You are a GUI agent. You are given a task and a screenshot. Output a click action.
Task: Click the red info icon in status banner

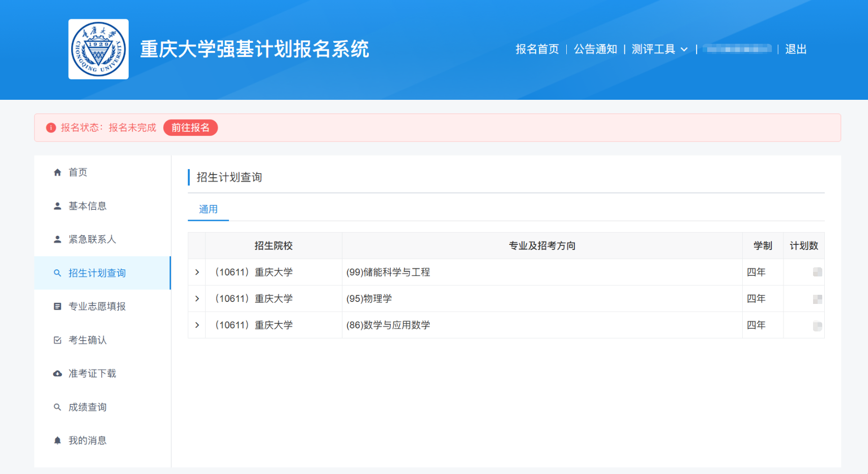(x=51, y=128)
